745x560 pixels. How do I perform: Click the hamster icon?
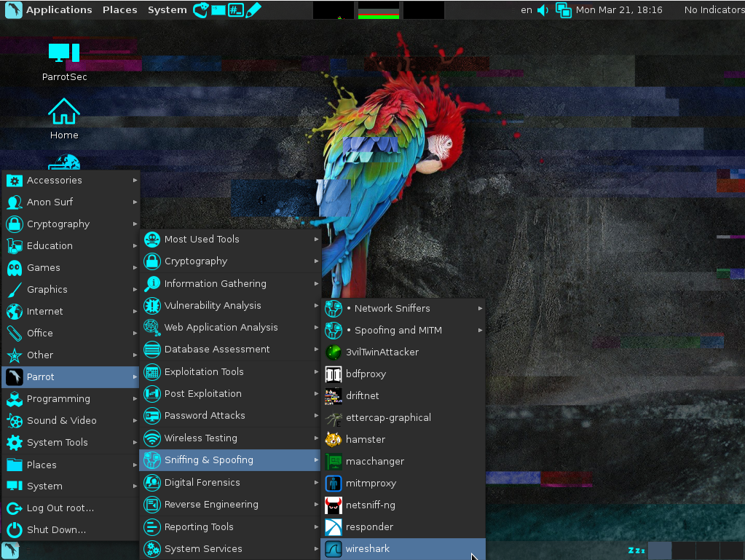pyautogui.click(x=333, y=439)
